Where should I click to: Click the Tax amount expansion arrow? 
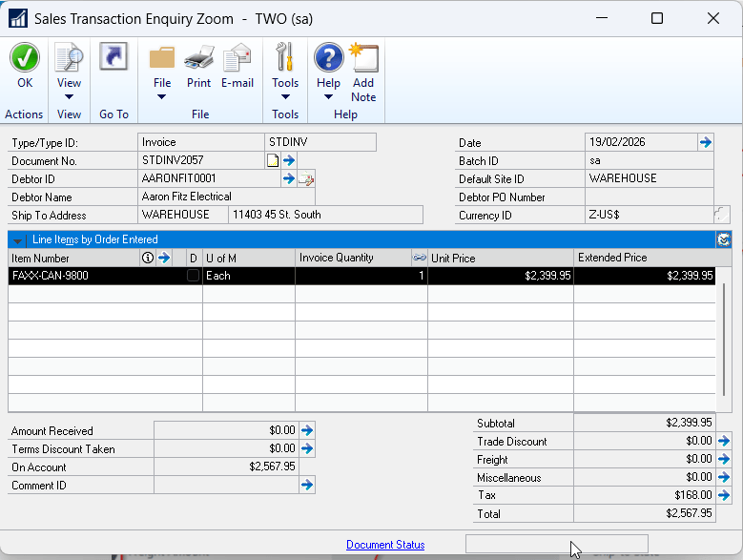722,495
